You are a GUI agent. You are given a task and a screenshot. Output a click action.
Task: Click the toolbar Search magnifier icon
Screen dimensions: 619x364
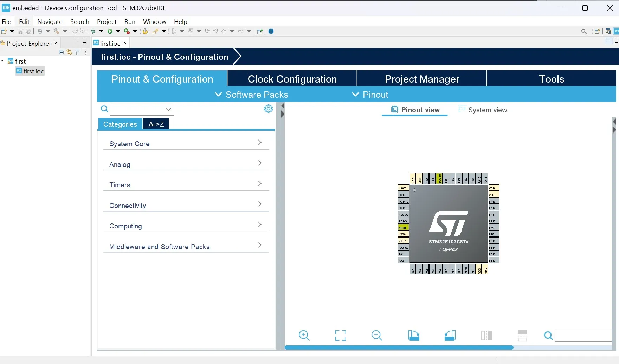(x=584, y=31)
